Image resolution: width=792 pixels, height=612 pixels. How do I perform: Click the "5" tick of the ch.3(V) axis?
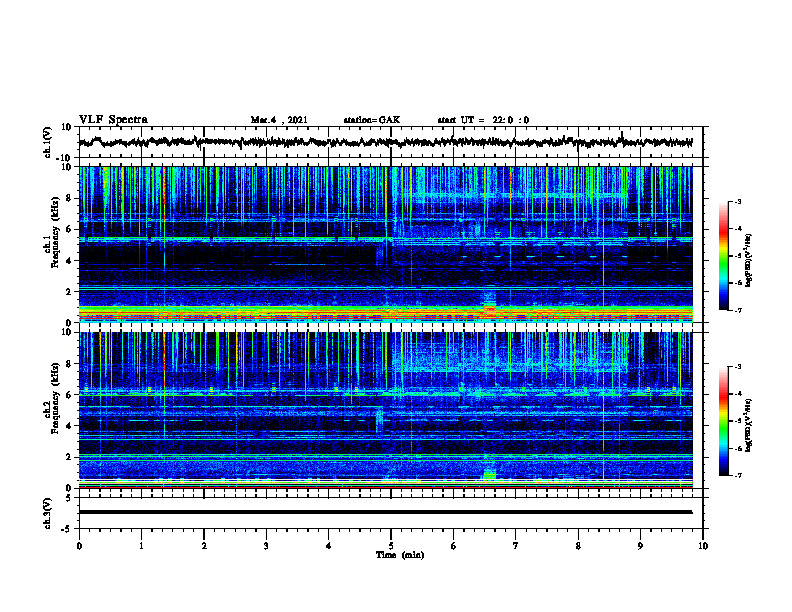tap(70, 498)
